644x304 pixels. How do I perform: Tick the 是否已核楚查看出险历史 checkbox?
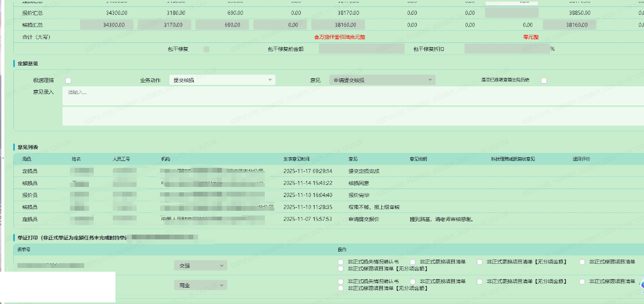(543, 81)
